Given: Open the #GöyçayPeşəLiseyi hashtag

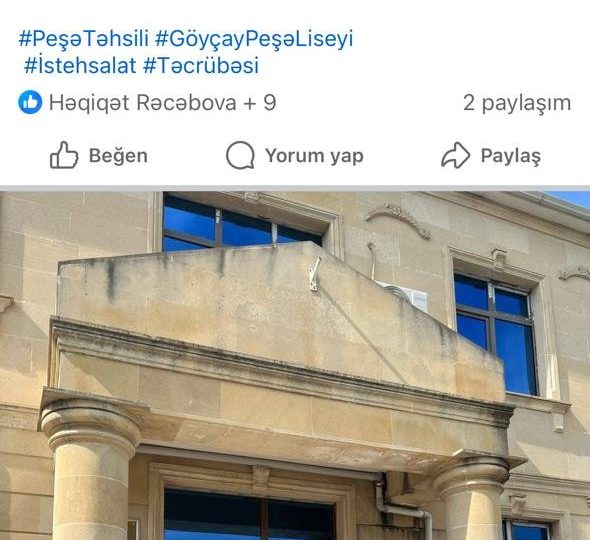Looking at the screenshot, I should (x=254, y=39).
